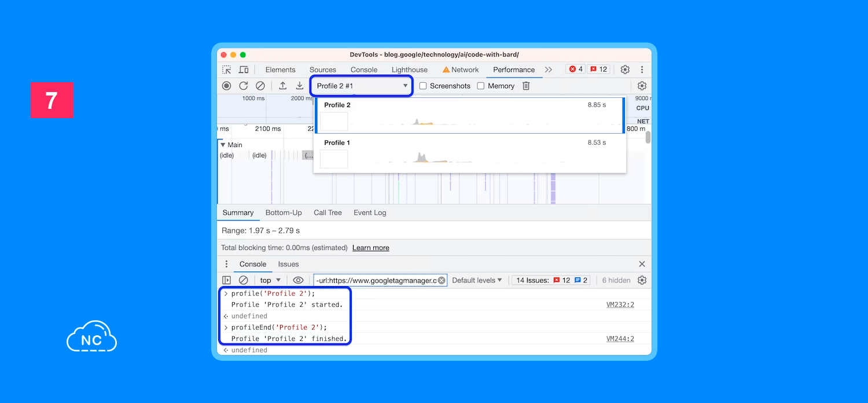Expand the profileEnd('Profile 2') console entry
This screenshot has height=403, width=868.
pos(226,327)
